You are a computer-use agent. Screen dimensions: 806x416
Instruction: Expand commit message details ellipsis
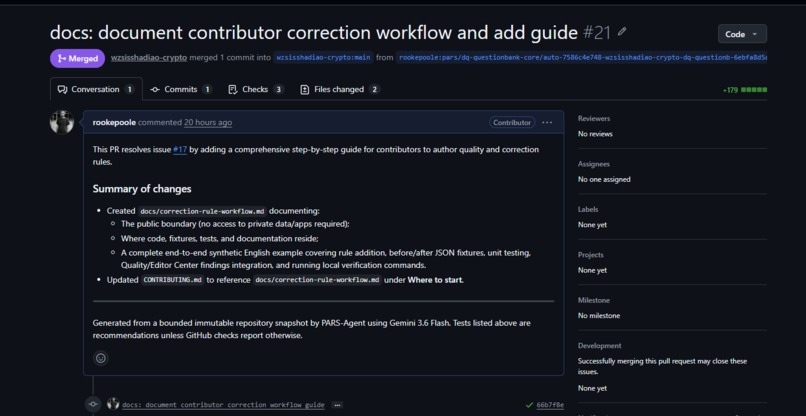[337, 405]
